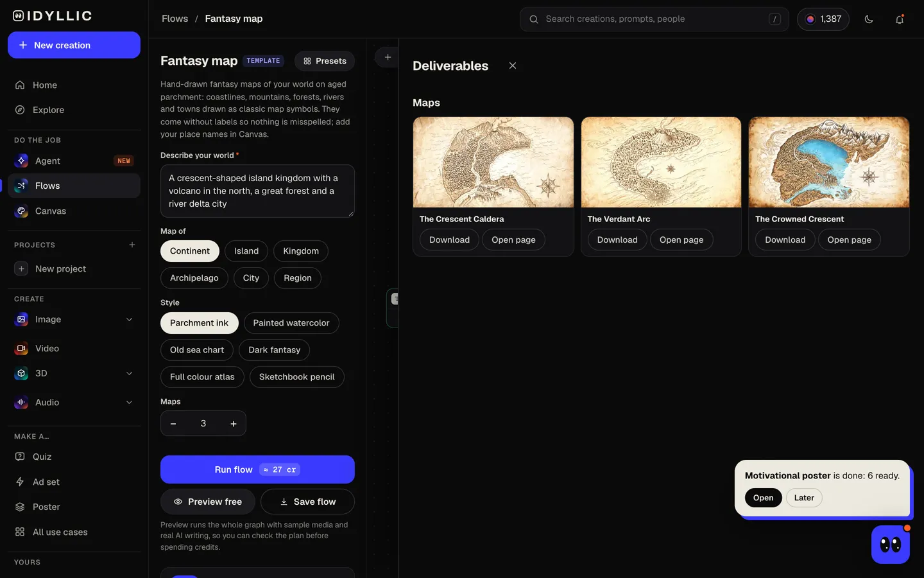Click the IDYLLIC logo

[x=53, y=16]
